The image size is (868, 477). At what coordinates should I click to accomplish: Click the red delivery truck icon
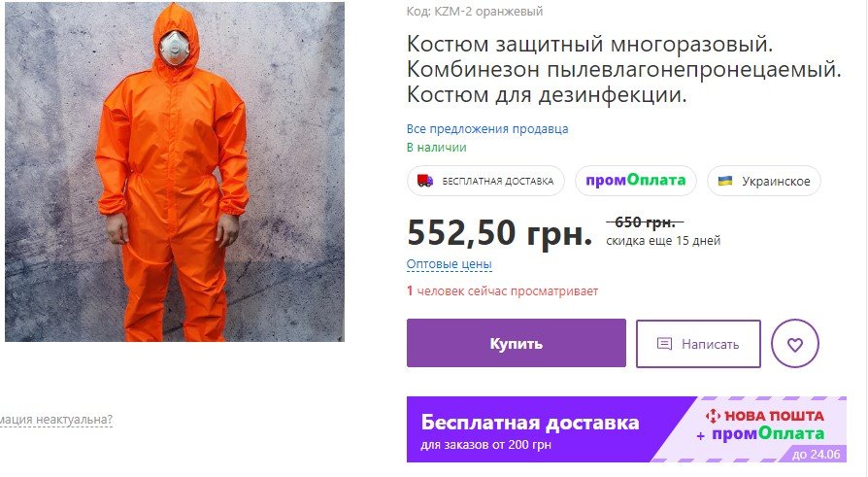tap(425, 181)
